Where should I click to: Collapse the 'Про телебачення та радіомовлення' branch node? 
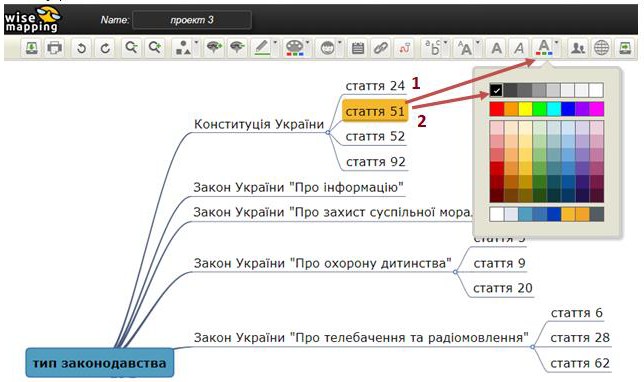pyautogui.click(x=533, y=347)
